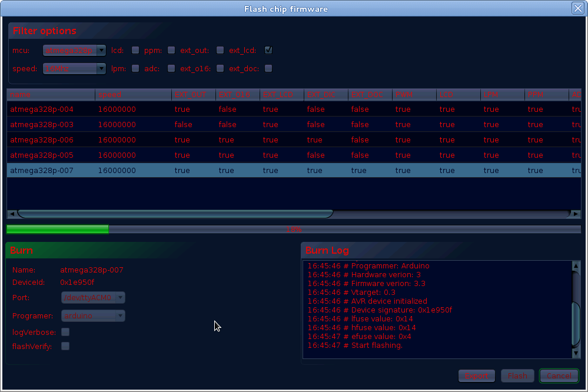The height and width of the screenshot is (392, 588).
Task: Select the atmega328p-007 row
Action: point(294,170)
